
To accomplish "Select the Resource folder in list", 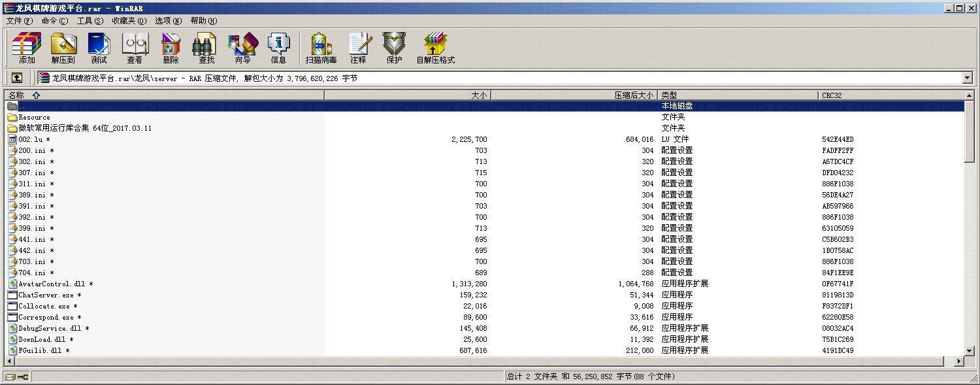I will click(34, 117).
